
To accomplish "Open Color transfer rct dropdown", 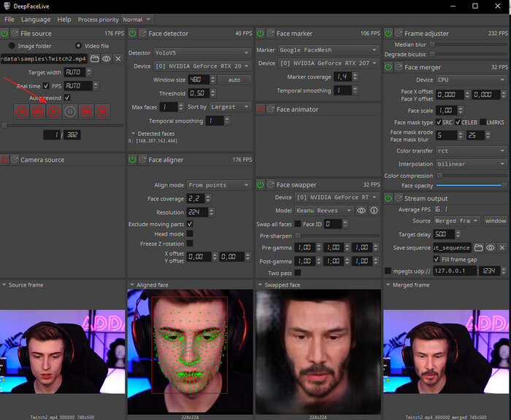I will click(x=472, y=151).
